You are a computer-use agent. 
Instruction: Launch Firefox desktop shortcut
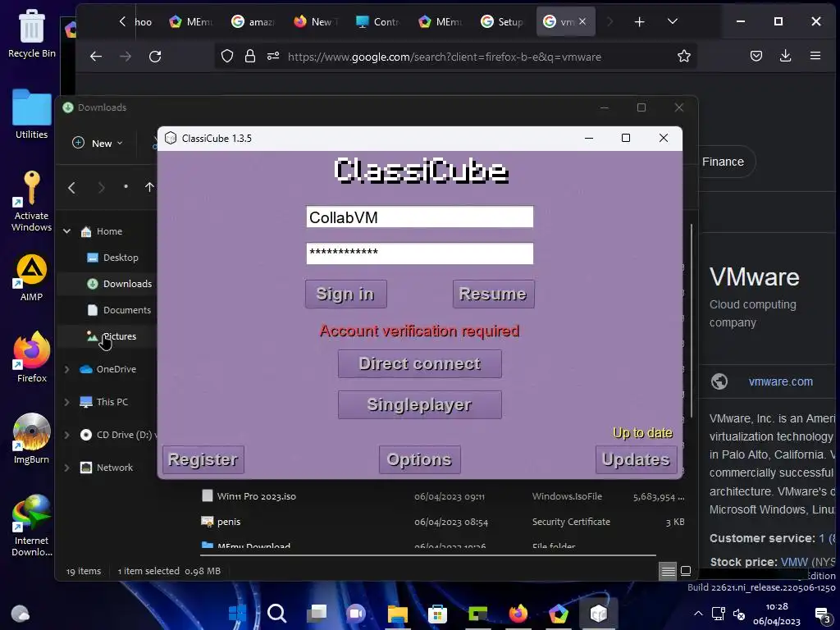pos(32,358)
